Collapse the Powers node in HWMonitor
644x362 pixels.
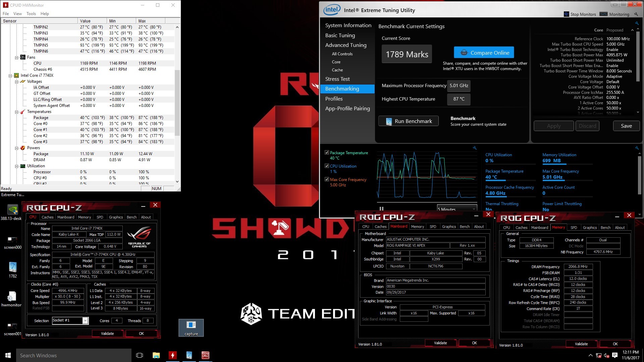coord(16,148)
